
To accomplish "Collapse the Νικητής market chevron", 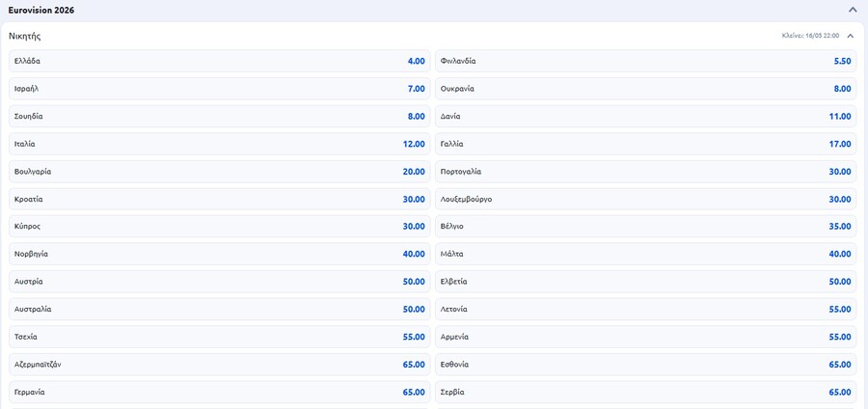I will 850,36.
